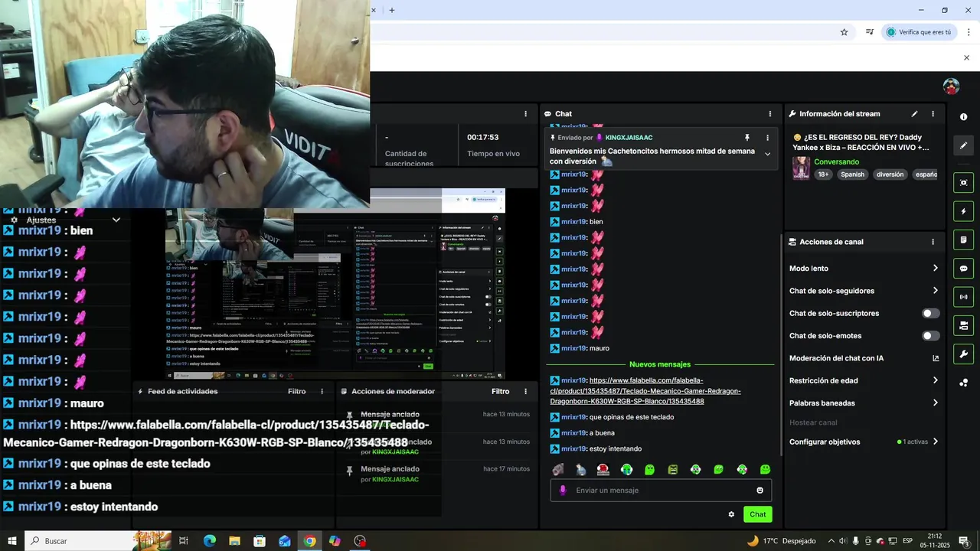Open the Acciones de canal options menu
This screenshot has height=551, width=980.
point(933,242)
